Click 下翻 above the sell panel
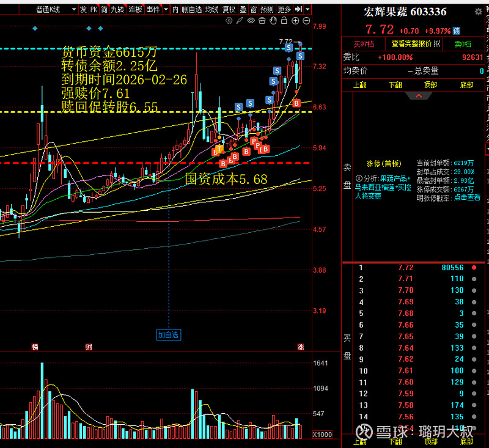489x448 pixels. (x=395, y=85)
